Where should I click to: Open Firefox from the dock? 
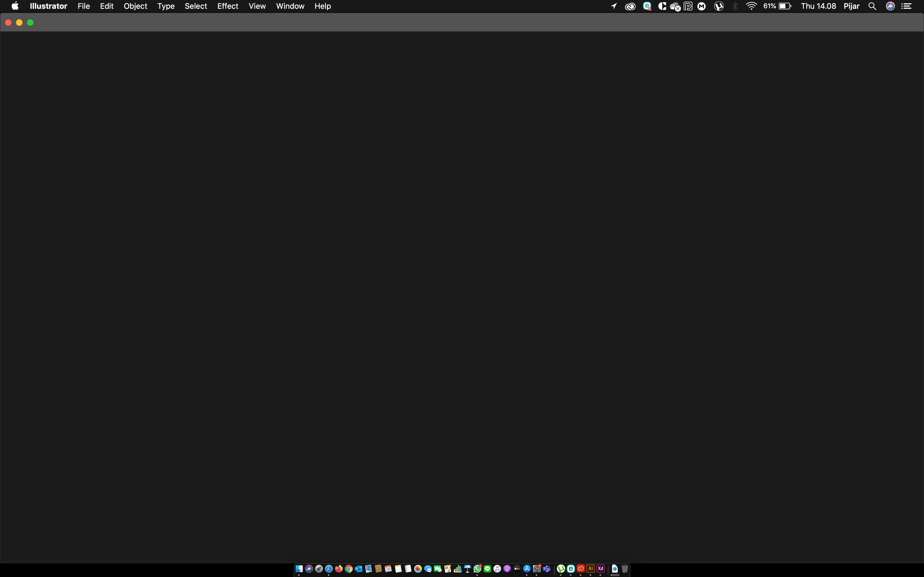(338, 569)
